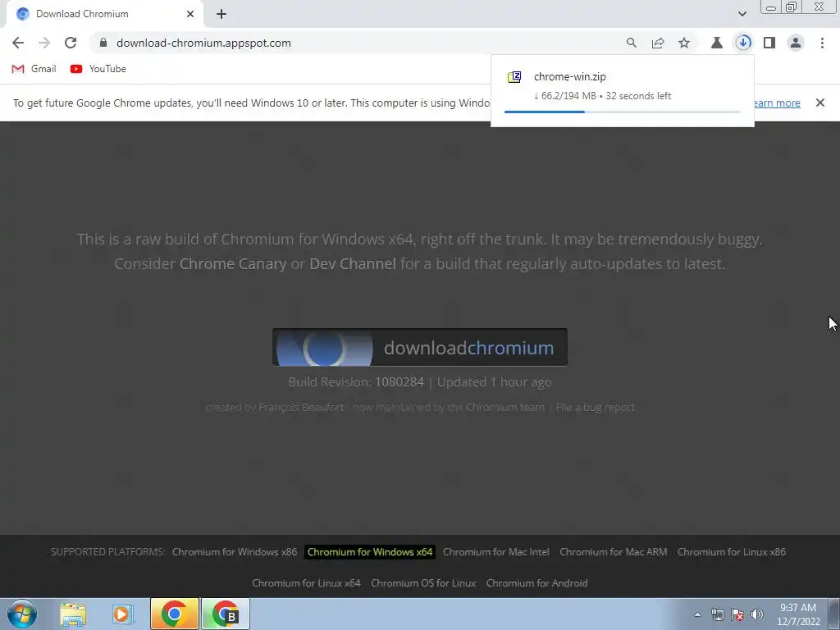This screenshot has width=840, height=630.
Task: Show hidden tray icons arrow
Action: click(697, 615)
